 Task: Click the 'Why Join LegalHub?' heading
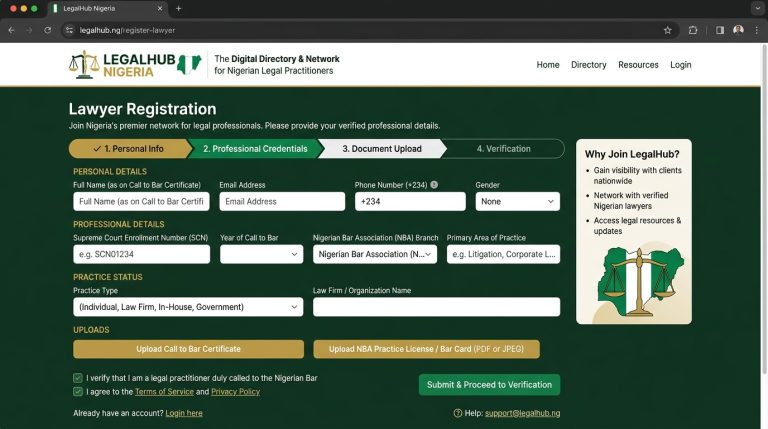click(x=632, y=154)
